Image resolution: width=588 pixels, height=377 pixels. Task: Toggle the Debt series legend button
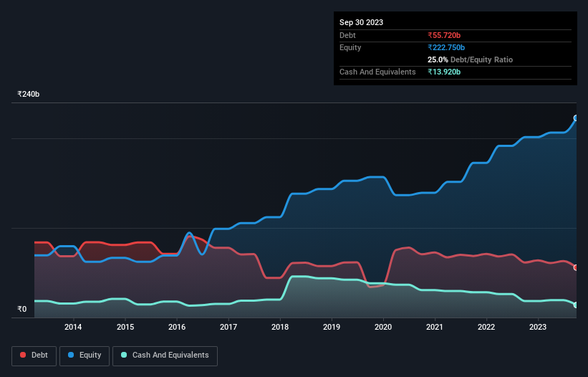(x=34, y=355)
